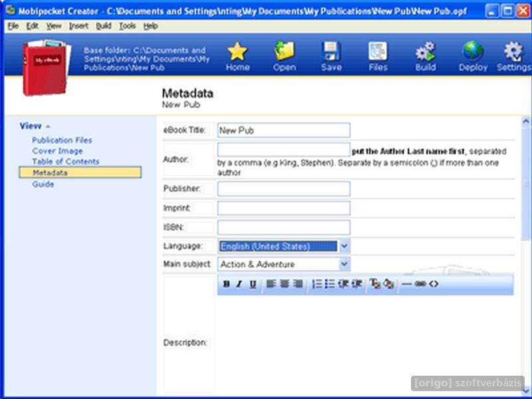Increase indent in the Description editor
Screen dimensions: 532x399
[356, 284]
